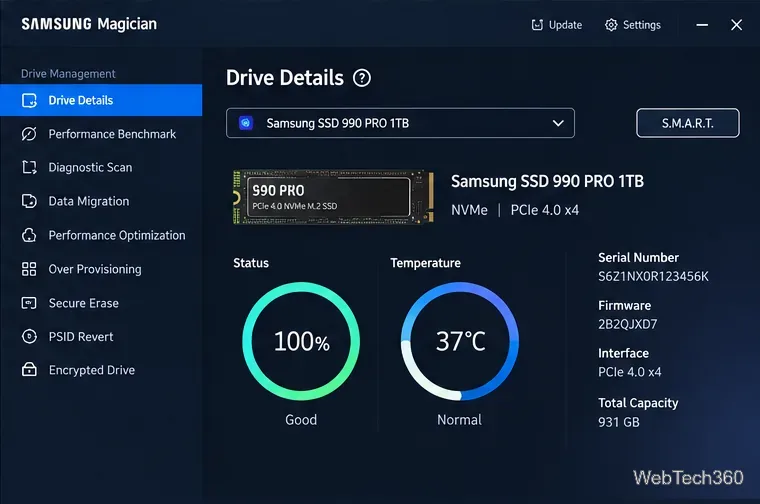760x504 pixels.
Task: Click the firmware value 2B2QJXD7
Action: point(628,324)
